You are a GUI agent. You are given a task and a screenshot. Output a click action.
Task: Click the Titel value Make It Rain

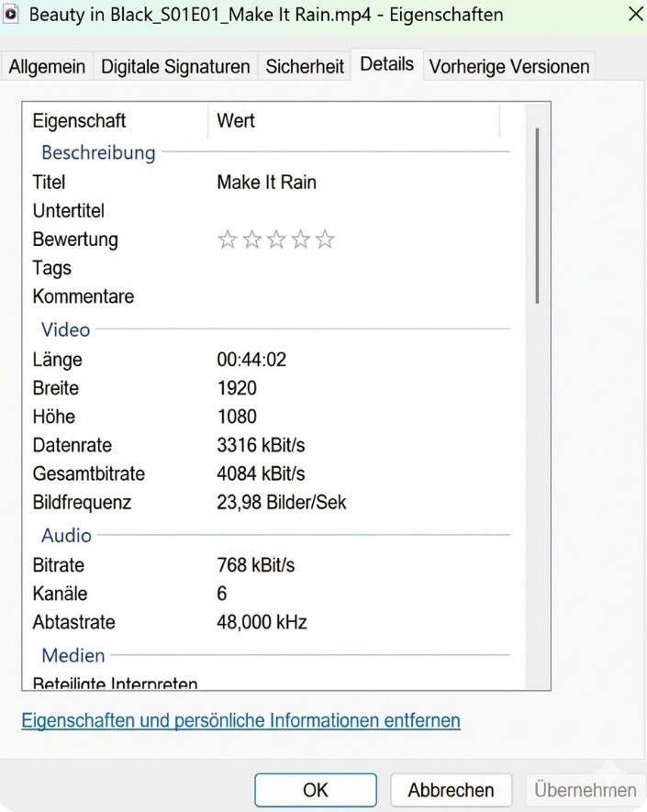pos(266,183)
